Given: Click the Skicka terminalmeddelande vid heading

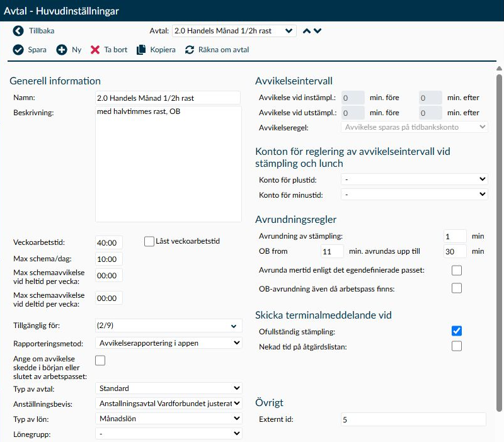Looking at the screenshot, I should tap(323, 315).
